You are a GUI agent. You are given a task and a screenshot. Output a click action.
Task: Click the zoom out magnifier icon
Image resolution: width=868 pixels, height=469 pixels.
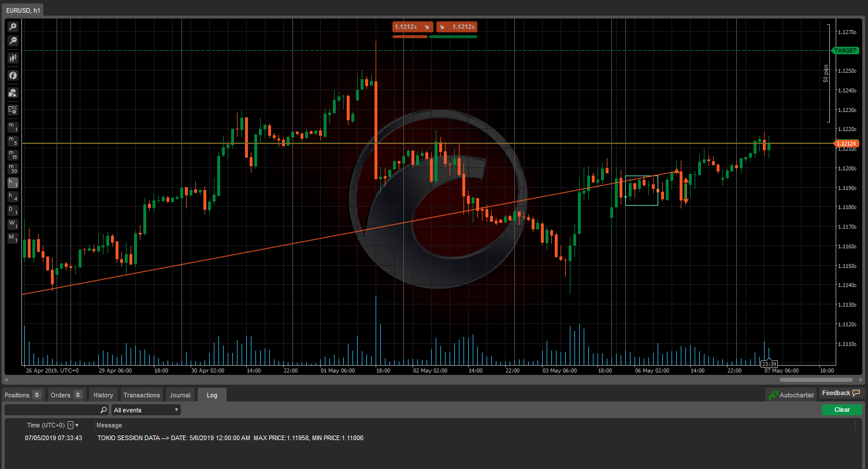(x=13, y=40)
